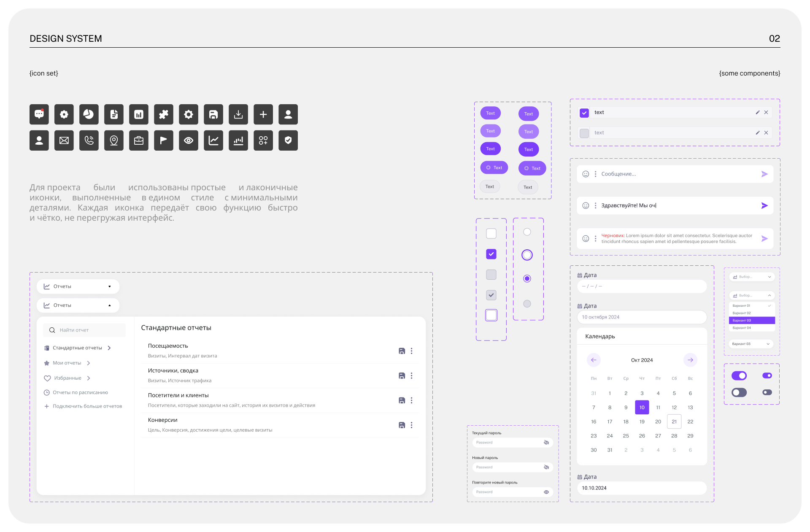Open Мои отчеты in the sidebar
The image size is (810, 532).
[67, 363]
